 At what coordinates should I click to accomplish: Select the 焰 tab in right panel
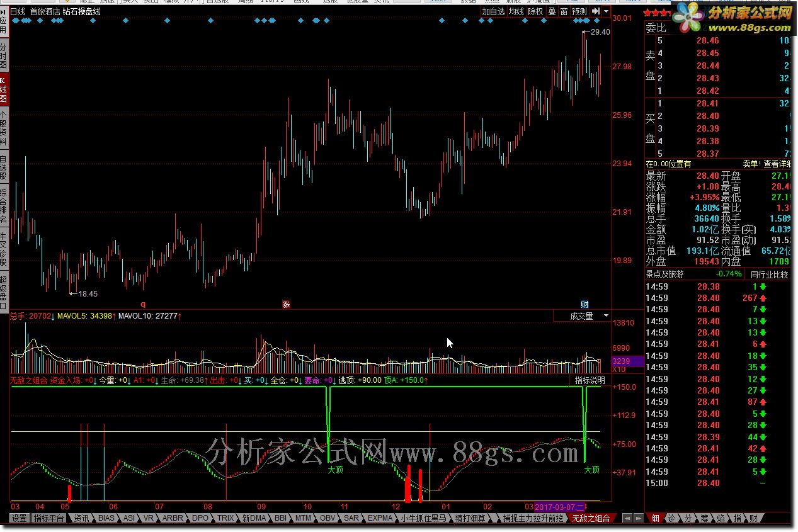pos(721,518)
